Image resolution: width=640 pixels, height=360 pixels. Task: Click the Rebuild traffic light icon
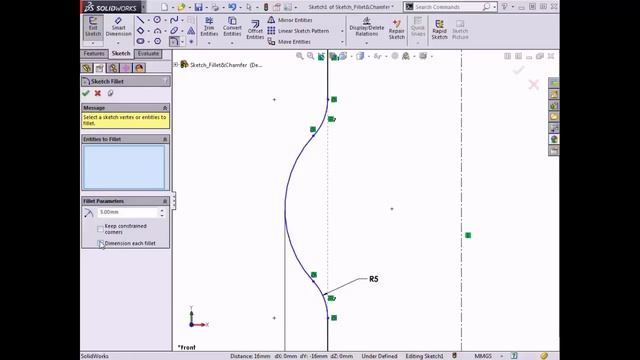[x=266, y=7]
